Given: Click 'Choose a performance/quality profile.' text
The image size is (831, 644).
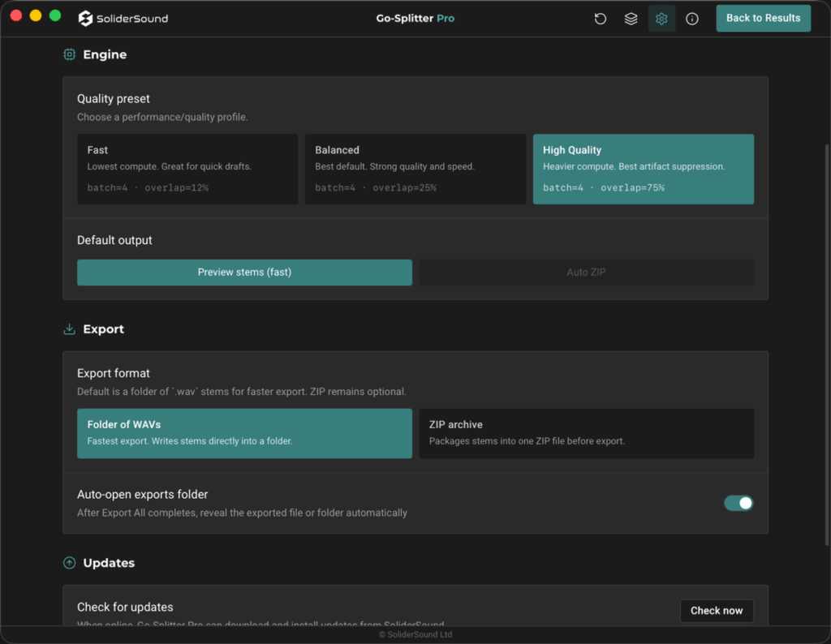Looking at the screenshot, I should (162, 117).
